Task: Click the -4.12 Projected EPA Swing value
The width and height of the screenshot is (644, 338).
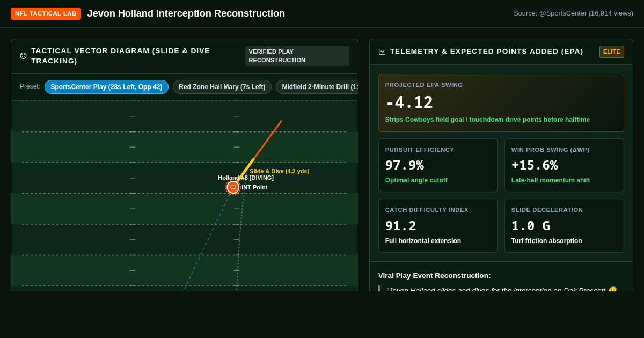Action: [409, 102]
